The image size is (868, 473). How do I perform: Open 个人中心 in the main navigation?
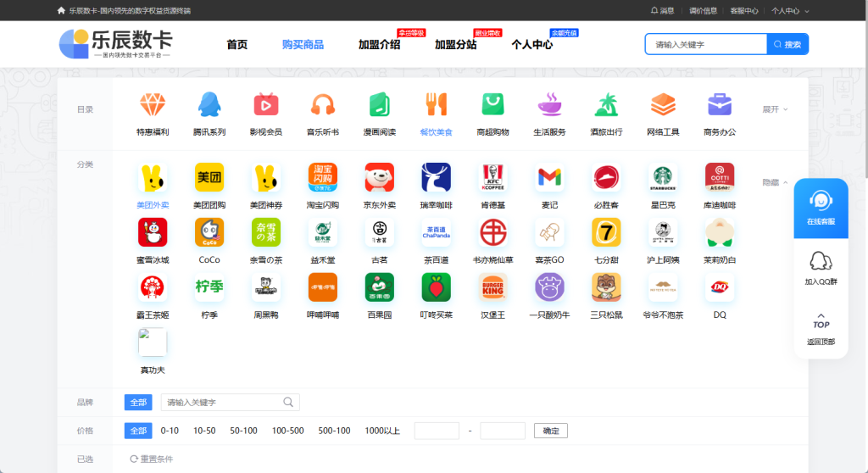[x=532, y=44]
